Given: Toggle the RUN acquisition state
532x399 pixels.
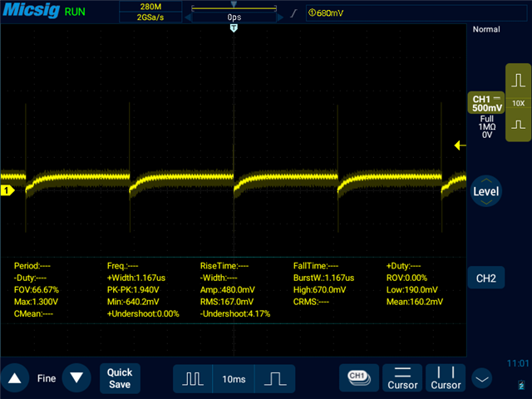Looking at the screenshot, I should 75,12.
